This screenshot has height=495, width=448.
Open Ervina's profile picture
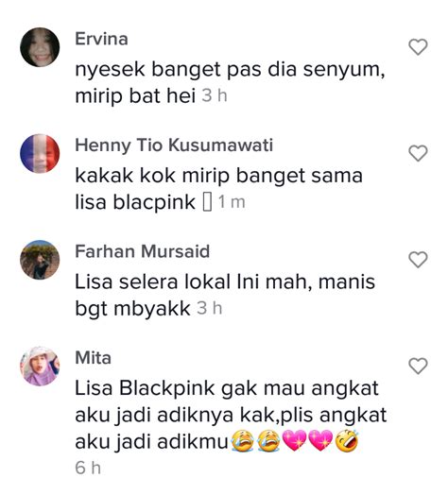pyautogui.click(x=40, y=47)
